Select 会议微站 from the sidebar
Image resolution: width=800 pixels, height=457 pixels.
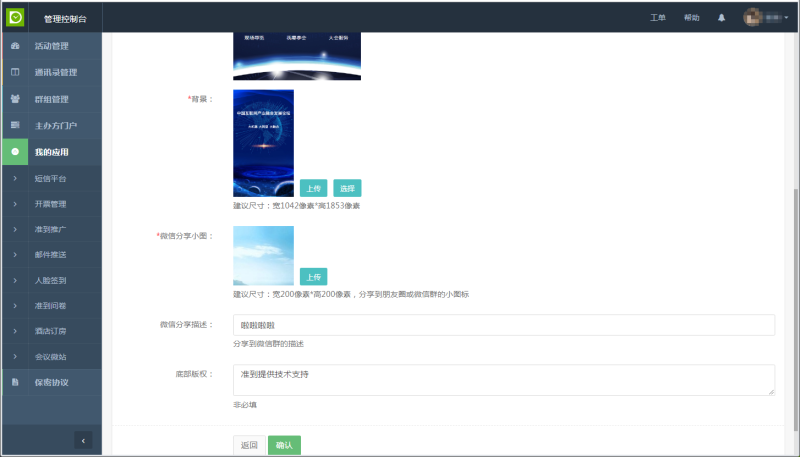(x=50, y=356)
